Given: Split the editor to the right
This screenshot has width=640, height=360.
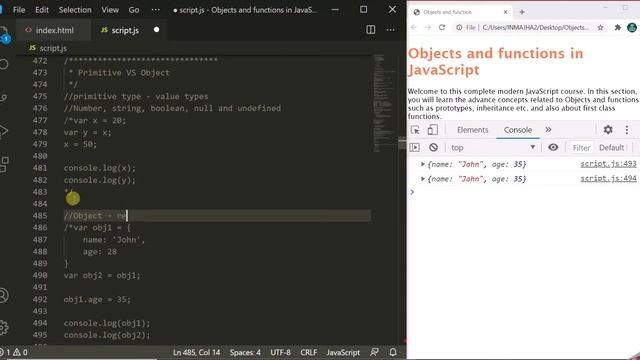Looking at the screenshot, I should 371,30.
